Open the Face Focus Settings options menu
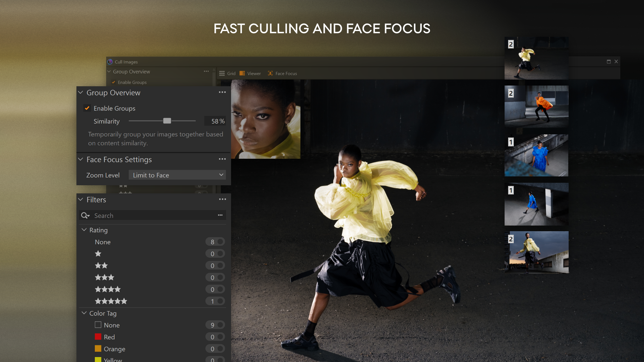This screenshot has width=644, height=362. [222, 159]
